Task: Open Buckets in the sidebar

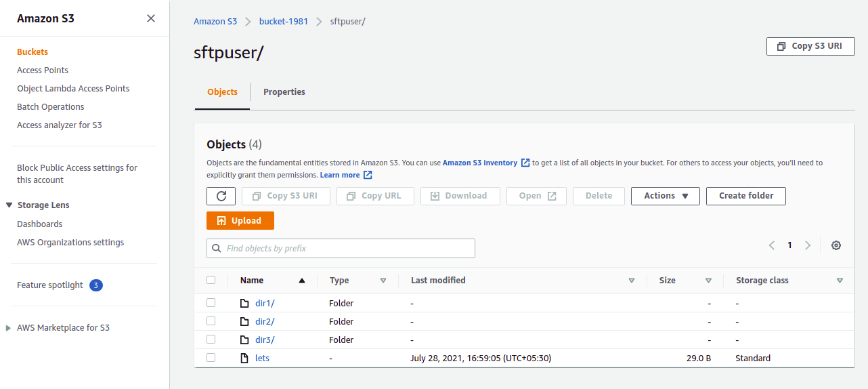Action: 32,52
